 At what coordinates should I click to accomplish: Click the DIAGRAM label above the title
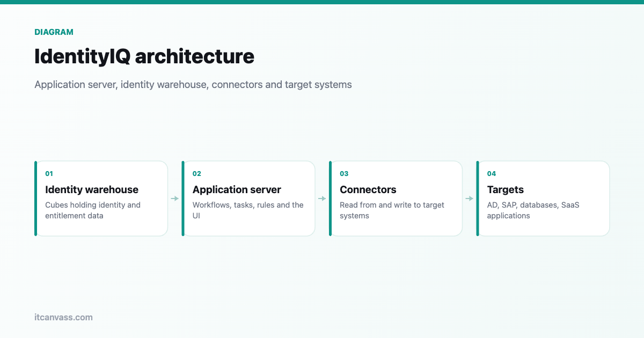click(x=54, y=32)
